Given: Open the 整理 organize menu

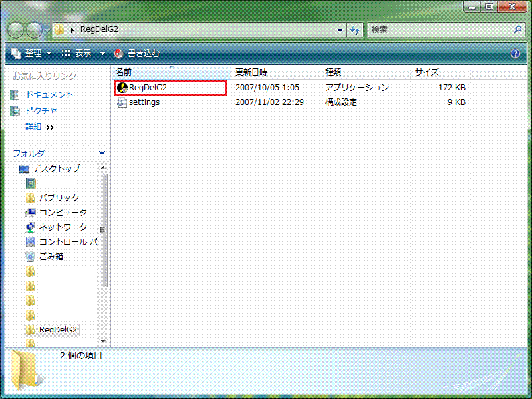Looking at the screenshot, I should click(x=31, y=53).
